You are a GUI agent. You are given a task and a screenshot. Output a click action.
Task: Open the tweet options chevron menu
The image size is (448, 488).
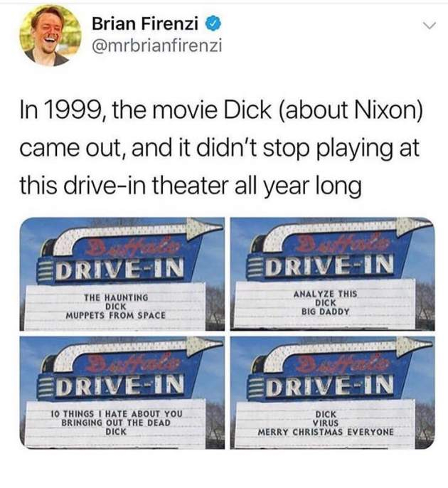430,26
